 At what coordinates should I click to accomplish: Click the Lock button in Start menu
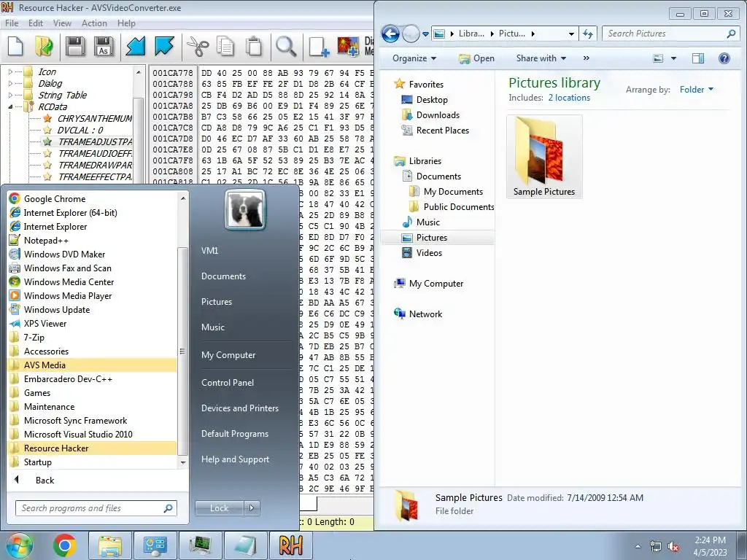(220, 508)
